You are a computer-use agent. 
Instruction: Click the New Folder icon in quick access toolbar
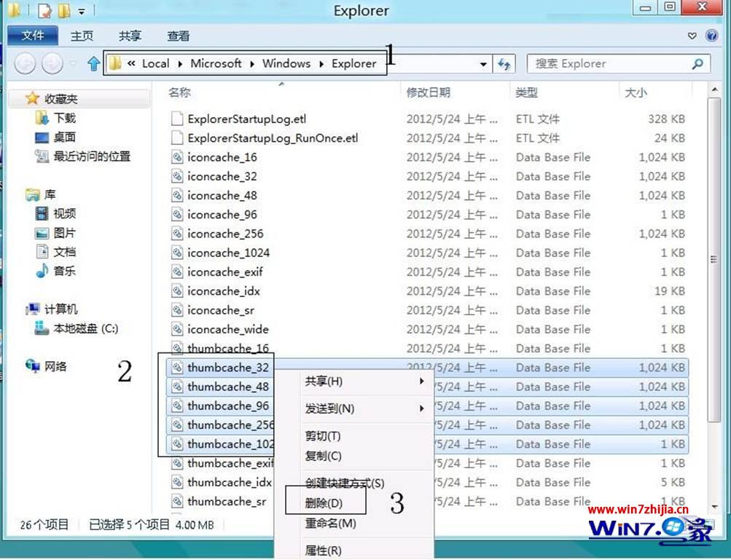(63, 9)
